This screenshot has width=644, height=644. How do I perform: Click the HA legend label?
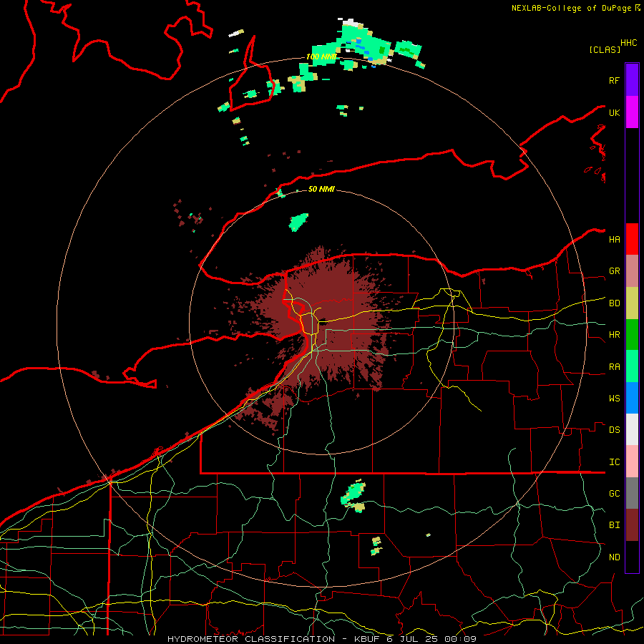614,240
